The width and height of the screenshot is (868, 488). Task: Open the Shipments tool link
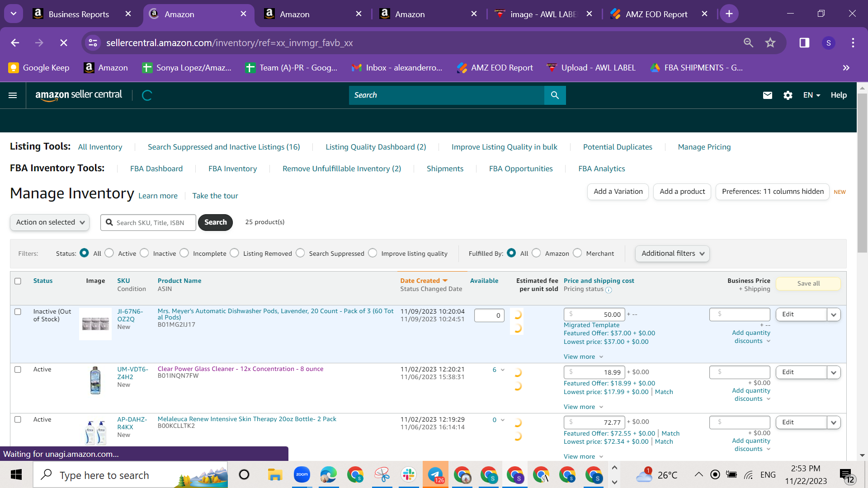[445, 169]
